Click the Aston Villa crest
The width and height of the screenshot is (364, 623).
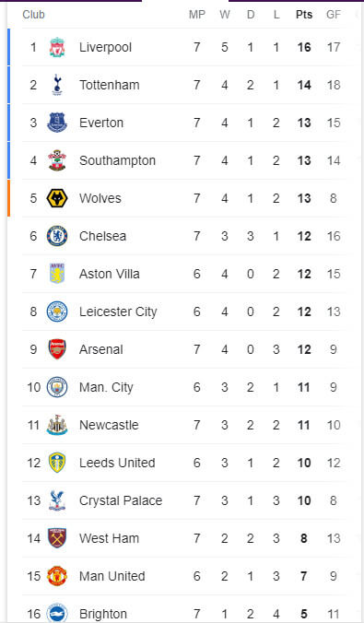click(57, 274)
